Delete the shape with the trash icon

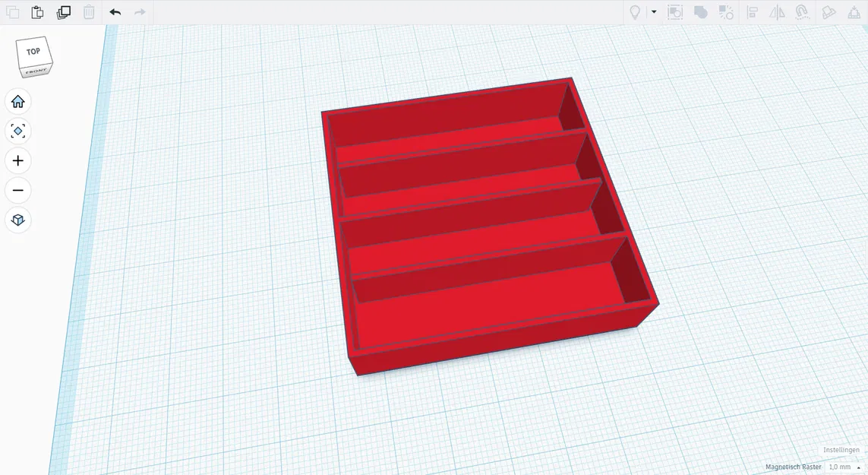pos(88,12)
